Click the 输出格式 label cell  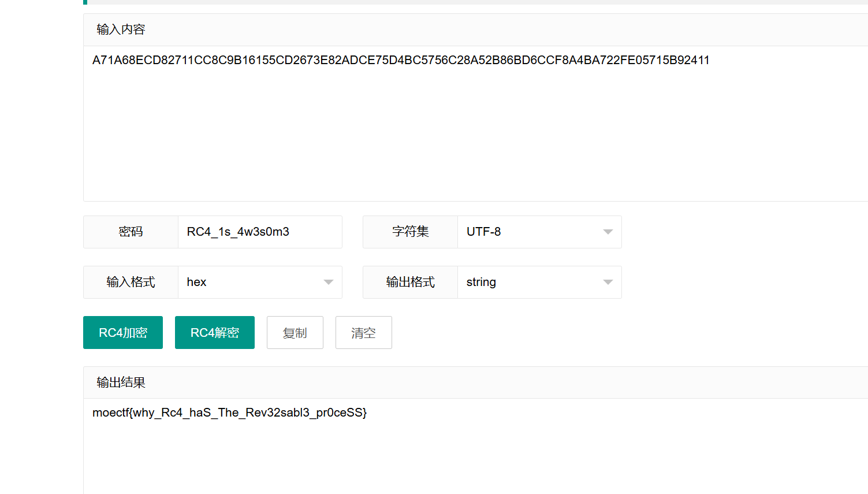pyautogui.click(x=409, y=282)
